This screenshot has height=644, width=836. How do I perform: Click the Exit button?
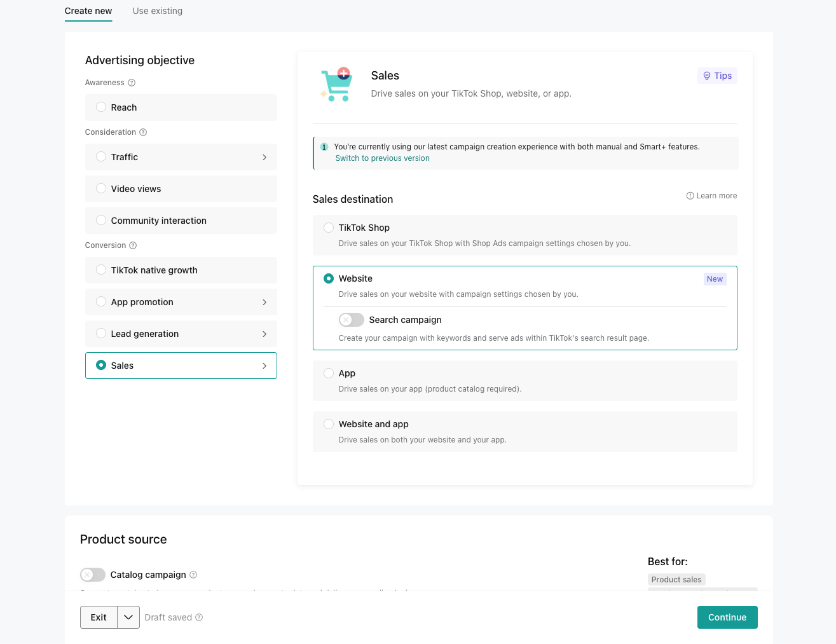(x=99, y=617)
